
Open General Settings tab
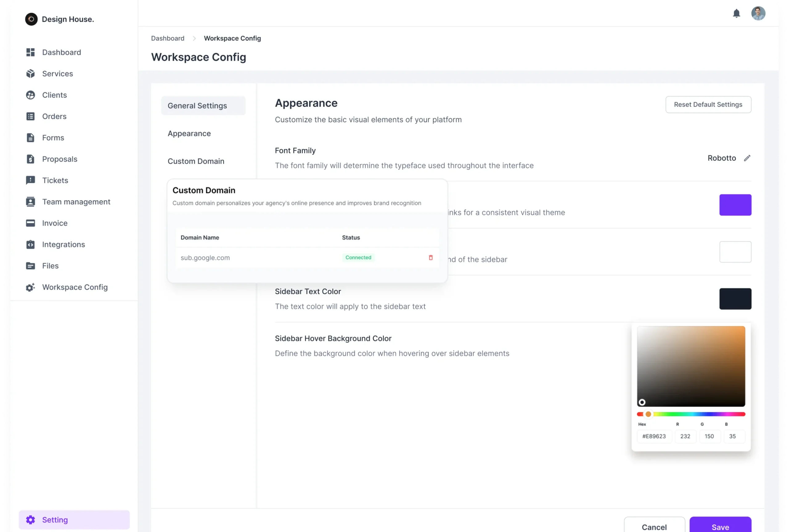click(203, 105)
